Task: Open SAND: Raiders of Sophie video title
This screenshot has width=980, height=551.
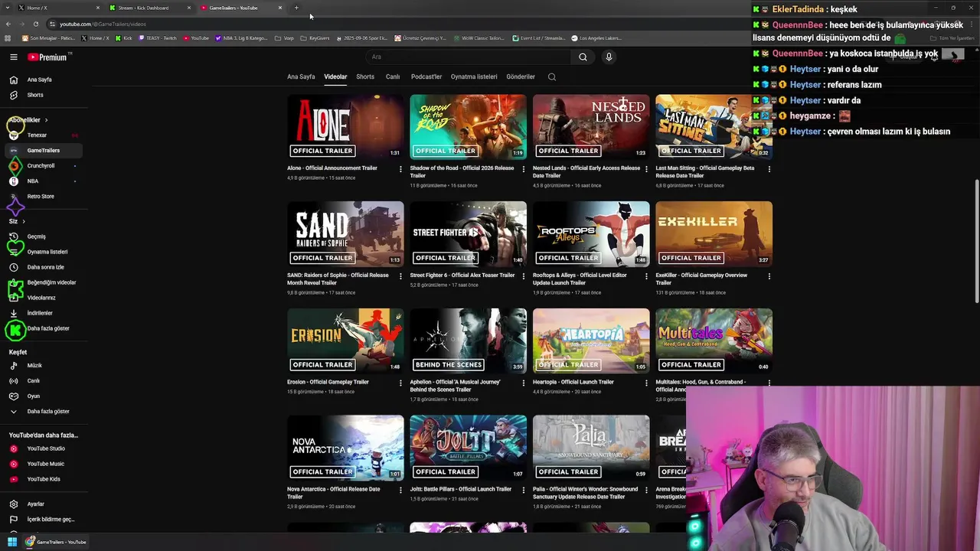Action: pyautogui.click(x=338, y=279)
